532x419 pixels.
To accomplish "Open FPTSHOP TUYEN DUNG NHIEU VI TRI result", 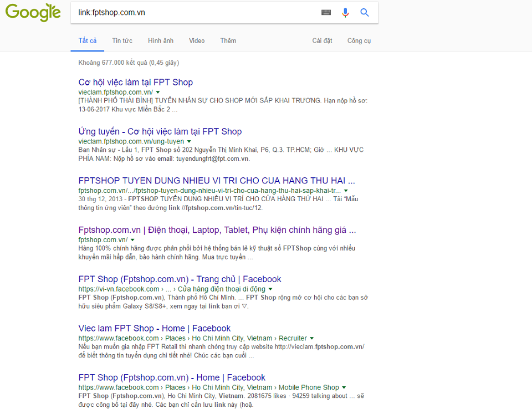I will 217,181.
